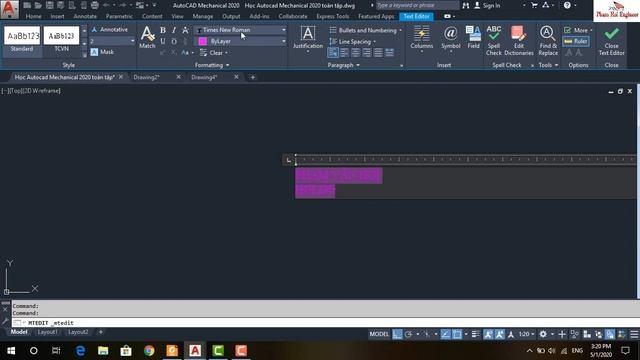
Task: Toggle the Ruler option
Action: (x=576, y=41)
